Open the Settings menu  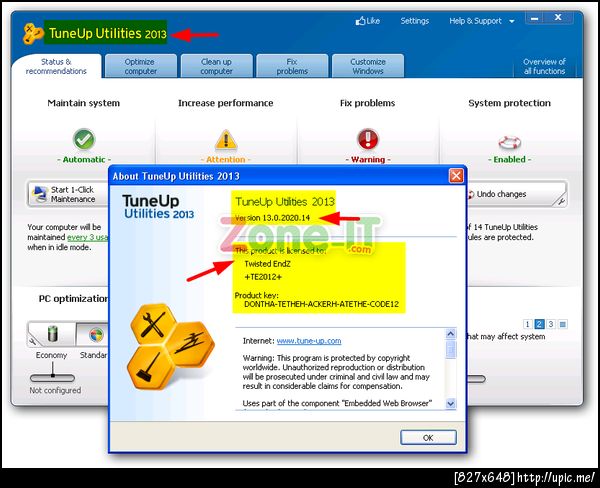tap(414, 21)
